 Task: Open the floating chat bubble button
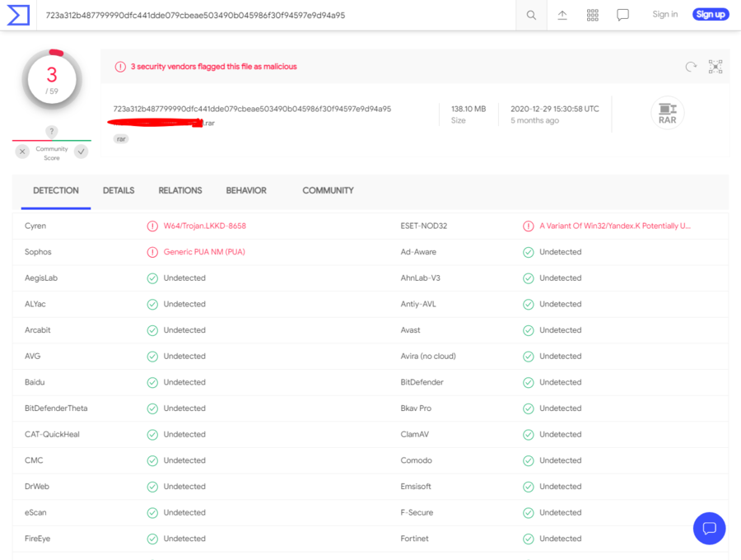[710, 529]
